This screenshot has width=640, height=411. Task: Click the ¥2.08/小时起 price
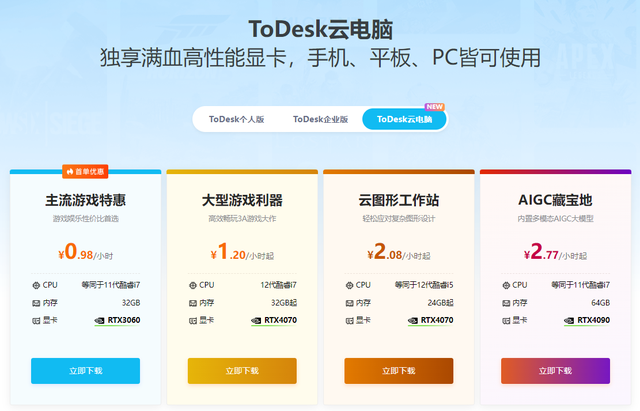tap(399, 252)
